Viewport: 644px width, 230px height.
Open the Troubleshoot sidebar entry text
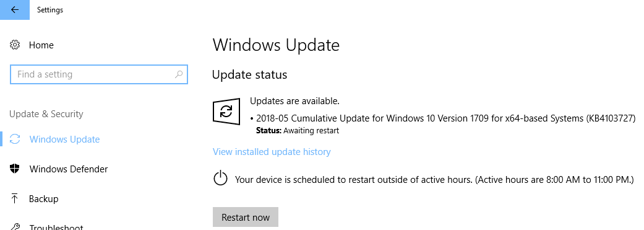point(56,227)
